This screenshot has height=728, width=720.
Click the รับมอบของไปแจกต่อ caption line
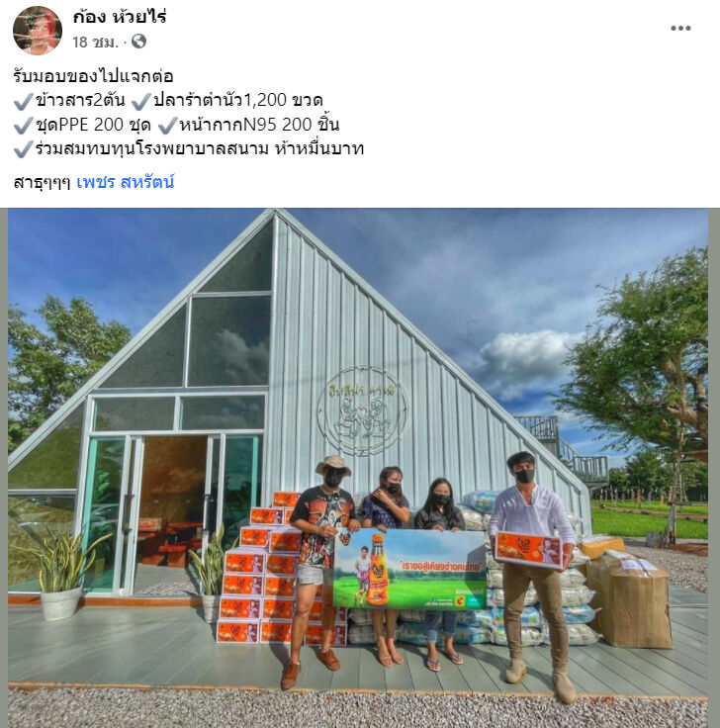pyautogui.click(x=93, y=76)
